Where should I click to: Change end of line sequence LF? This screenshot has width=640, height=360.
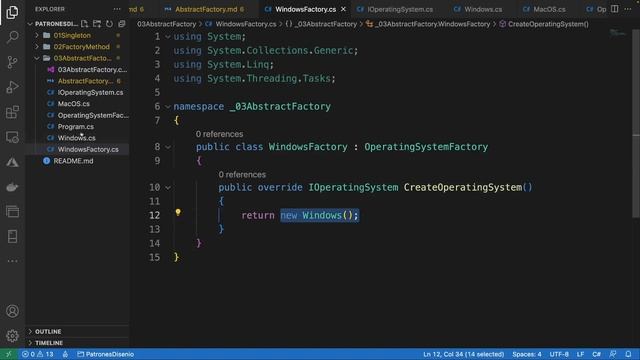coord(580,354)
